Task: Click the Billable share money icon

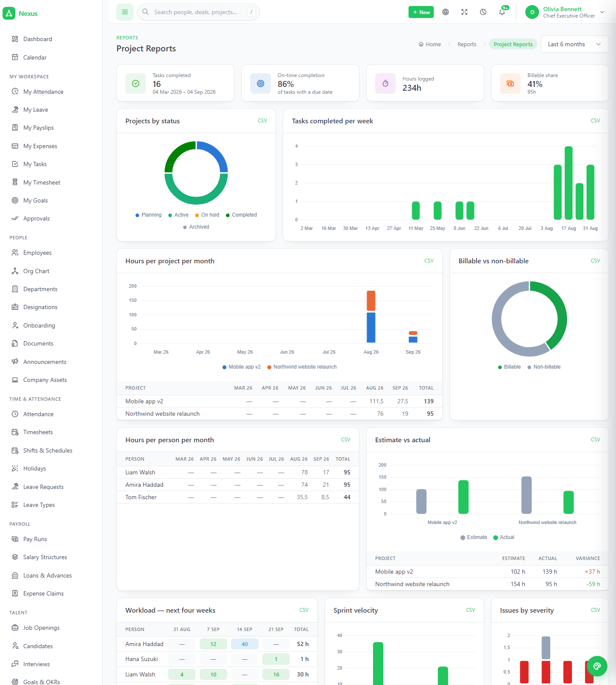Action: (510, 83)
